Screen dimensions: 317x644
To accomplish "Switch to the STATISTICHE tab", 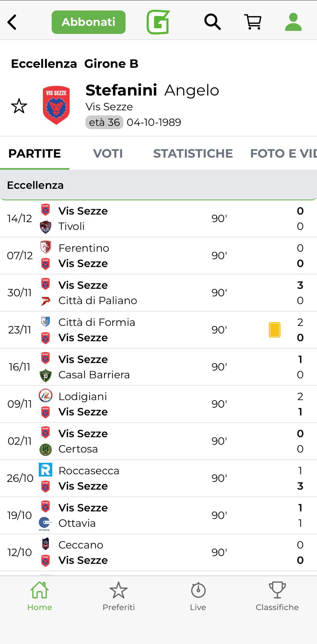I will tap(193, 153).
